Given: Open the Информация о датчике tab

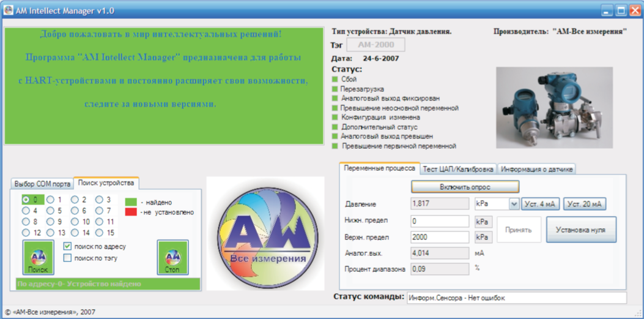Looking at the screenshot, I should (537, 169).
